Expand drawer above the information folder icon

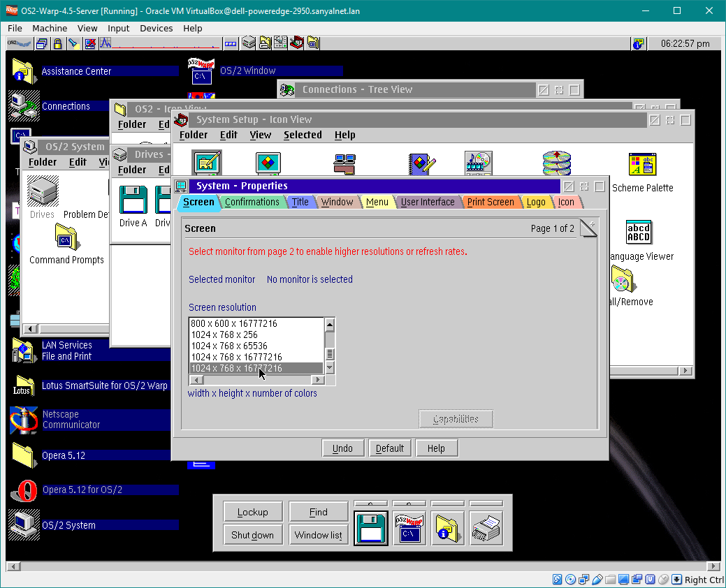point(448,504)
